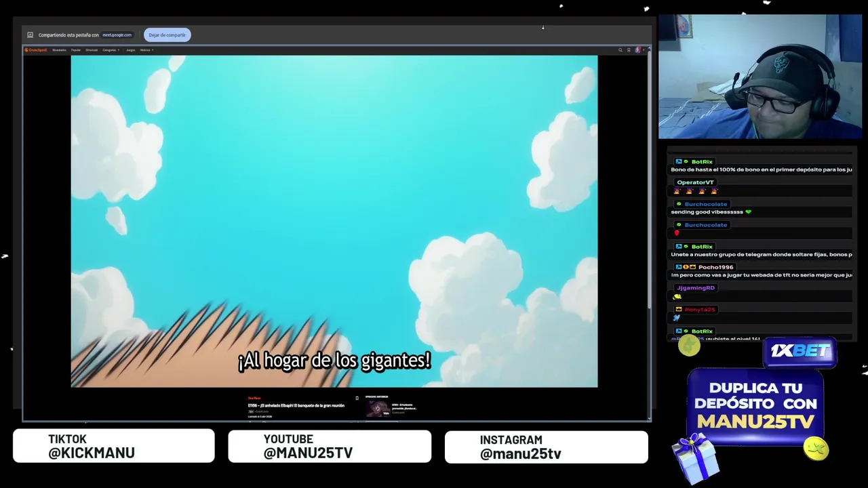The width and height of the screenshot is (868, 488).
Task: Open the profile avatar menu
Action: click(x=637, y=50)
